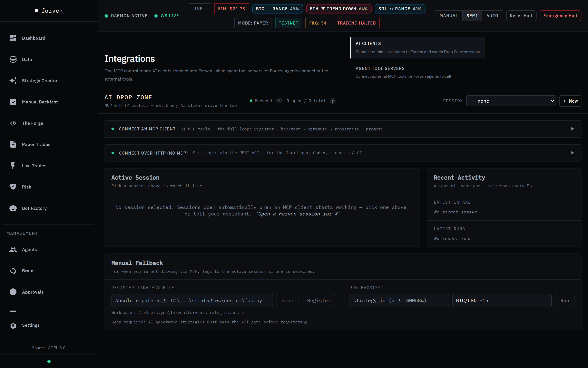This screenshot has height=368, width=588.
Task: Open Source · AGPL-3.0 link
Action: [x=49, y=348]
